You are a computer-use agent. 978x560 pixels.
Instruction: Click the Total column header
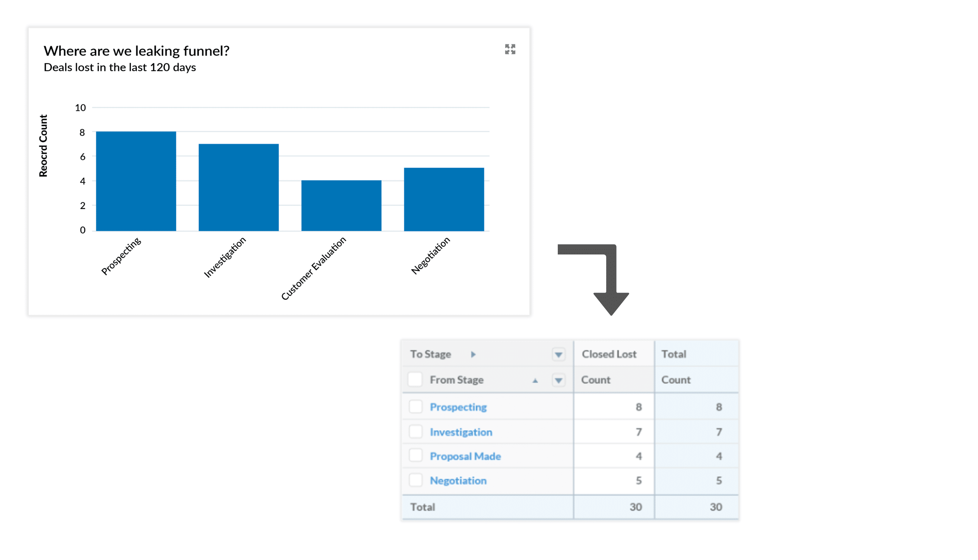click(x=673, y=354)
